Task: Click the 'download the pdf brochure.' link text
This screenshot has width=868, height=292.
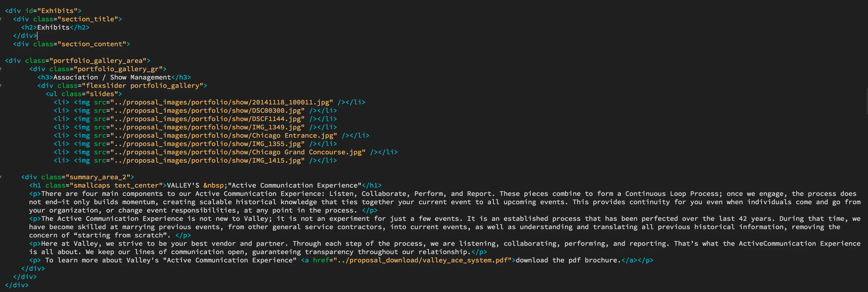Action: coord(568,260)
